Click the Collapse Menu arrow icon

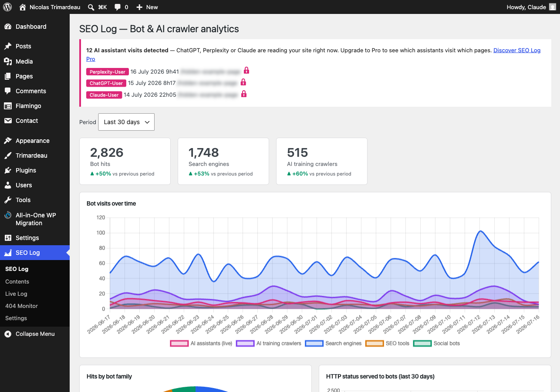pyautogui.click(x=8, y=334)
